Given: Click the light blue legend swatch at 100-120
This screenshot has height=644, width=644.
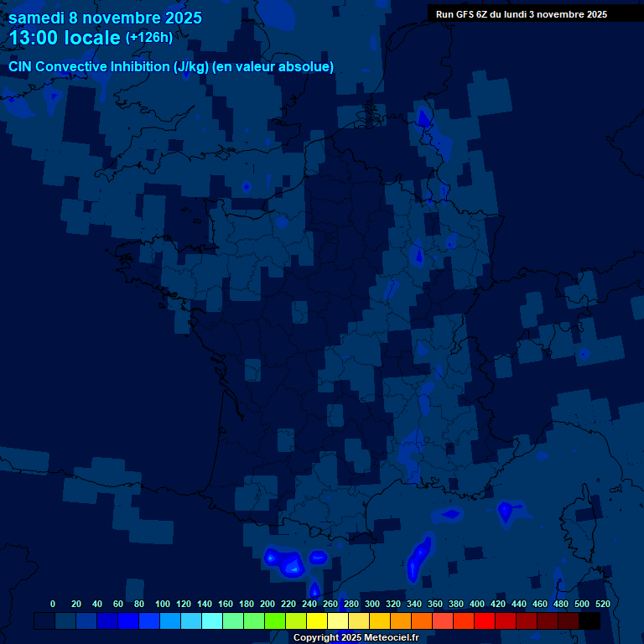Looking at the screenshot, I should click(170, 621).
